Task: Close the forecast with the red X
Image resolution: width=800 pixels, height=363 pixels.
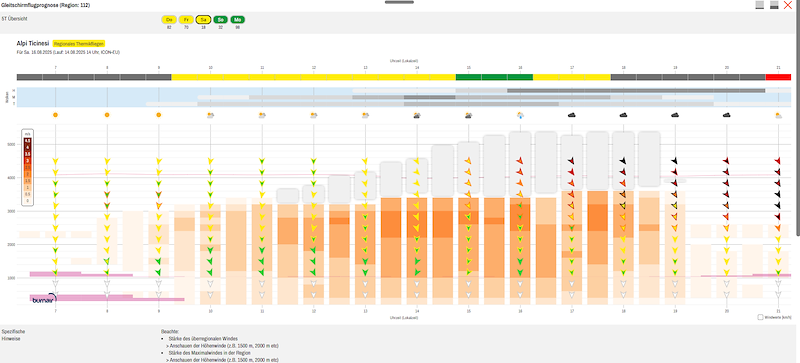Action: (788, 5)
